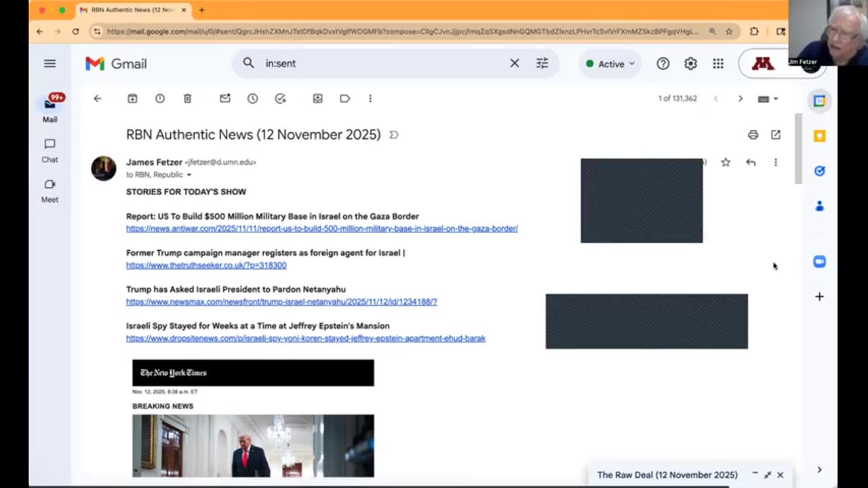Image resolution: width=868 pixels, height=488 pixels.
Task: Open the University of Minnesota account menu
Action: 763,64
